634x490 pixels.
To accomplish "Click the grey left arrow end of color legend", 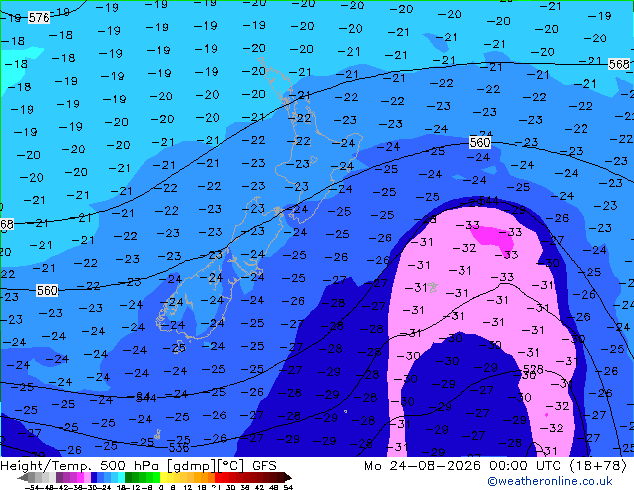I will (23, 478).
